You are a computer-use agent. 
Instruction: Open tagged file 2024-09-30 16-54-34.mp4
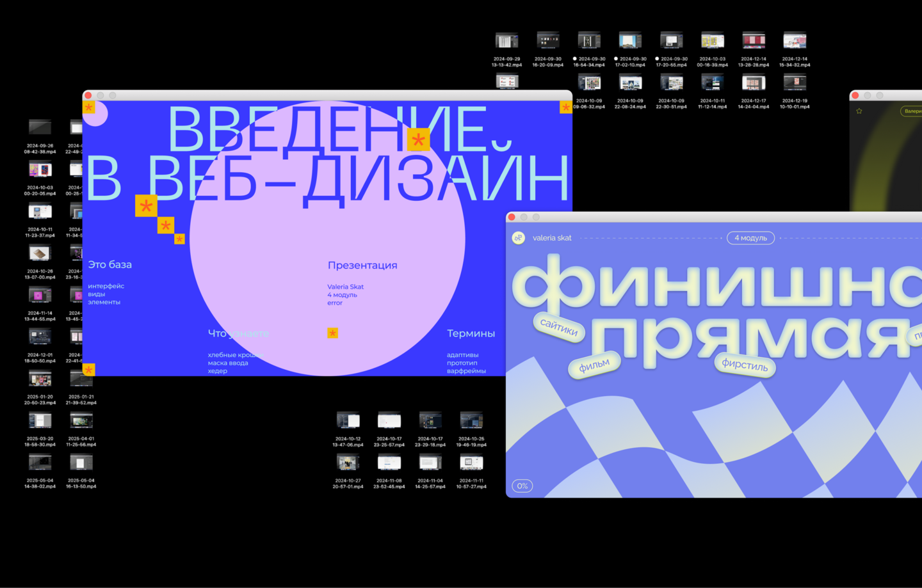click(589, 50)
